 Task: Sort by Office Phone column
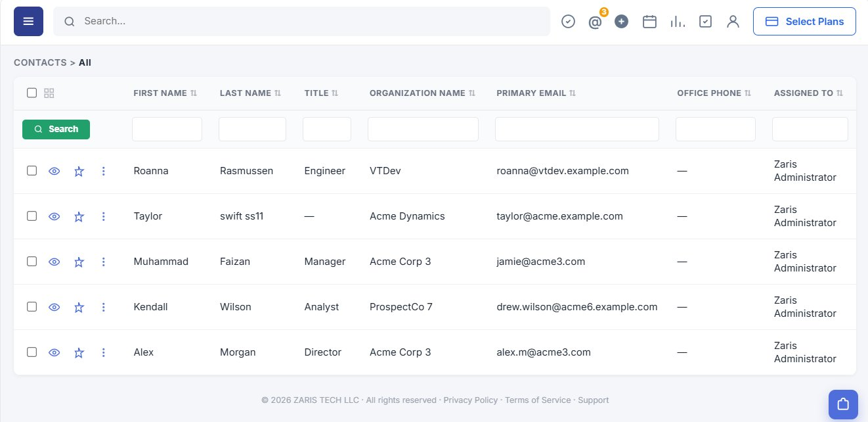(714, 93)
